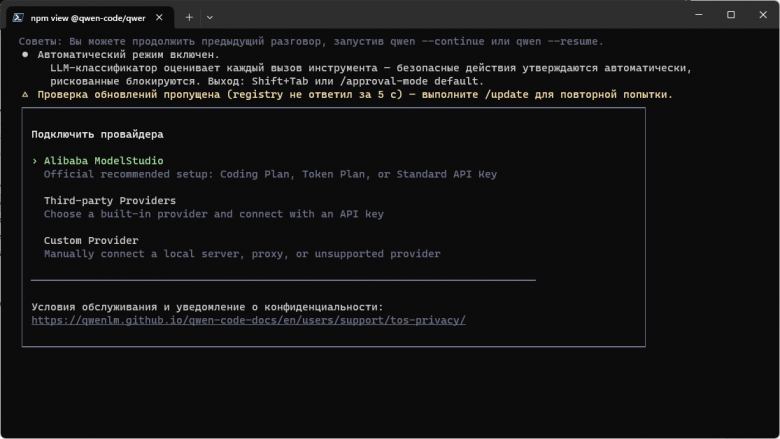Maximize the terminal window
The height and width of the screenshot is (439, 780).
[x=731, y=14]
